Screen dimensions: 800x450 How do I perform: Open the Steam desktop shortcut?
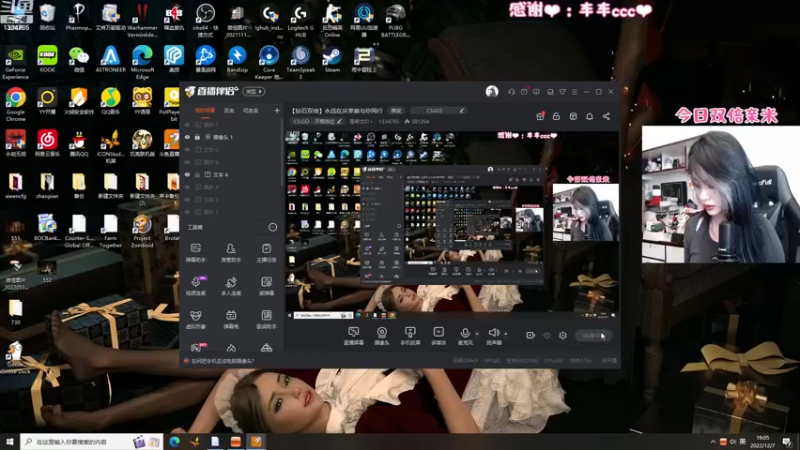point(332,60)
